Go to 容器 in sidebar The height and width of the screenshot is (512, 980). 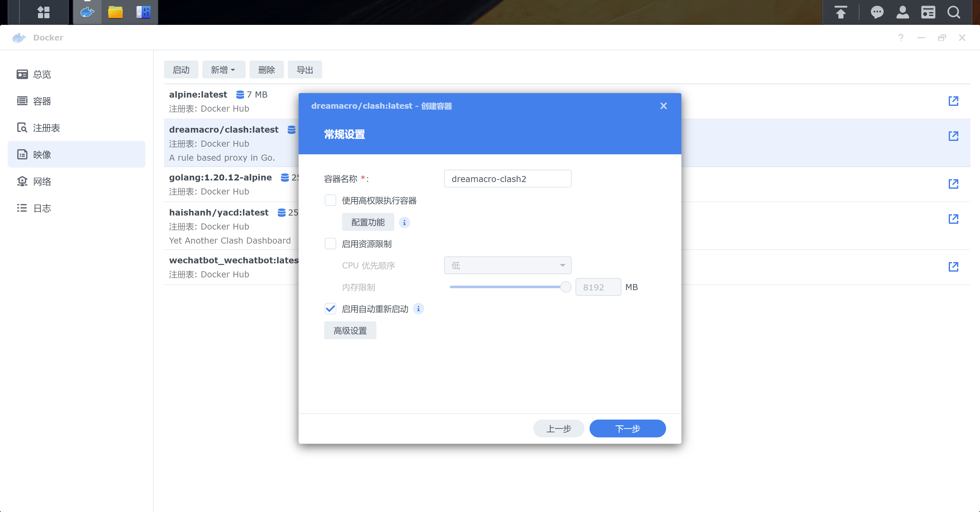point(77,101)
